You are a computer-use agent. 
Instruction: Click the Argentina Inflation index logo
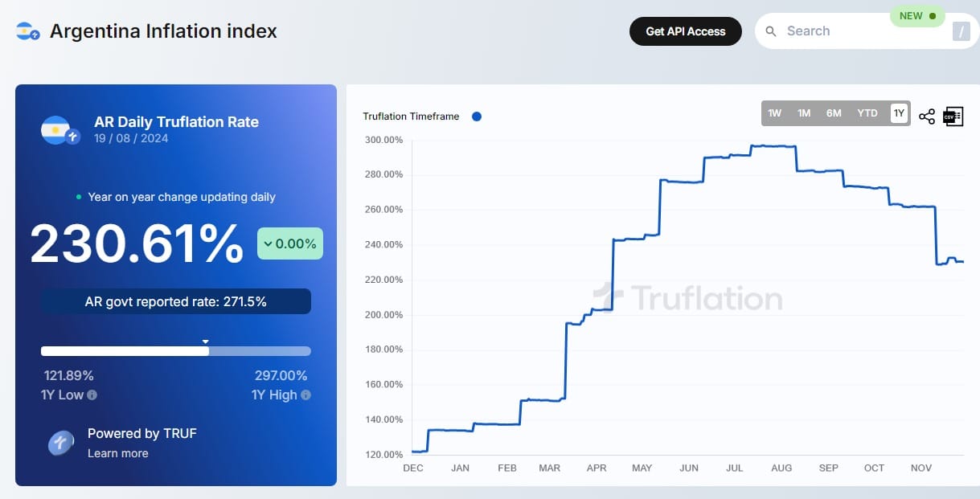click(x=26, y=30)
